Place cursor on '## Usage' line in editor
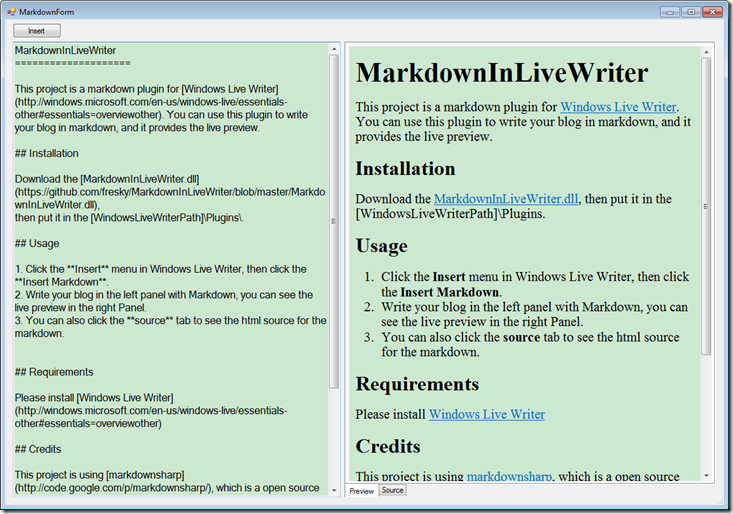The image size is (733, 514). (x=37, y=243)
